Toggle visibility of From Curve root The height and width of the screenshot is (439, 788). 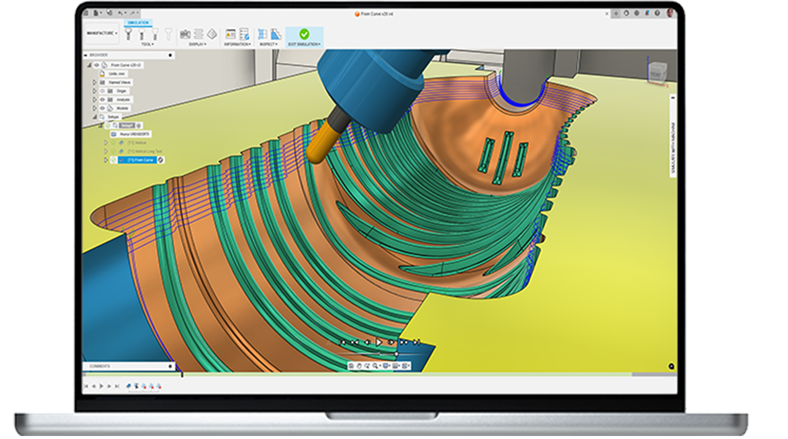point(96,65)
